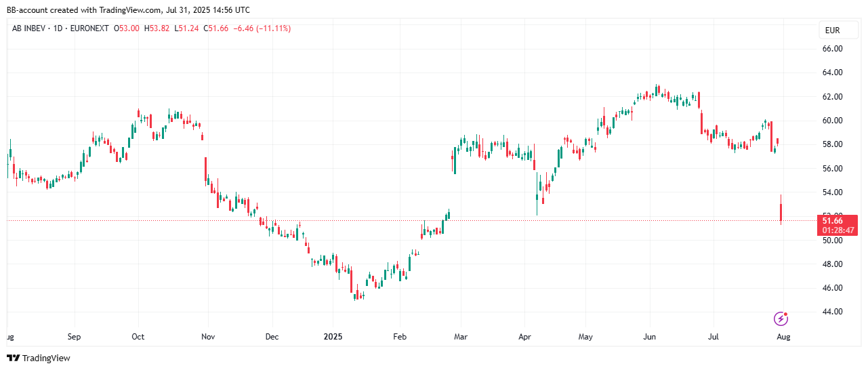Click the low value L51.24
This screenshot has height=370, width=868.
click(186, 28)
